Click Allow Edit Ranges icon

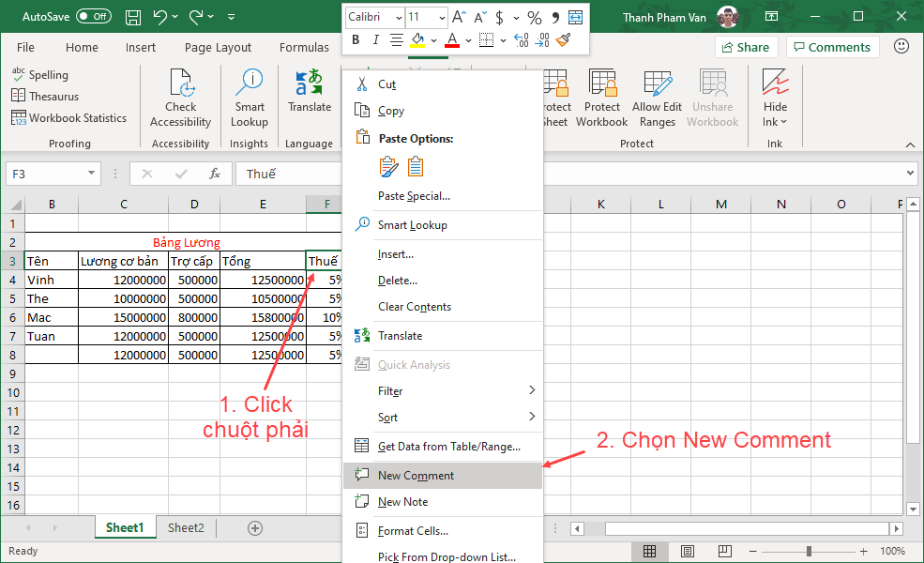coord(657,83)
